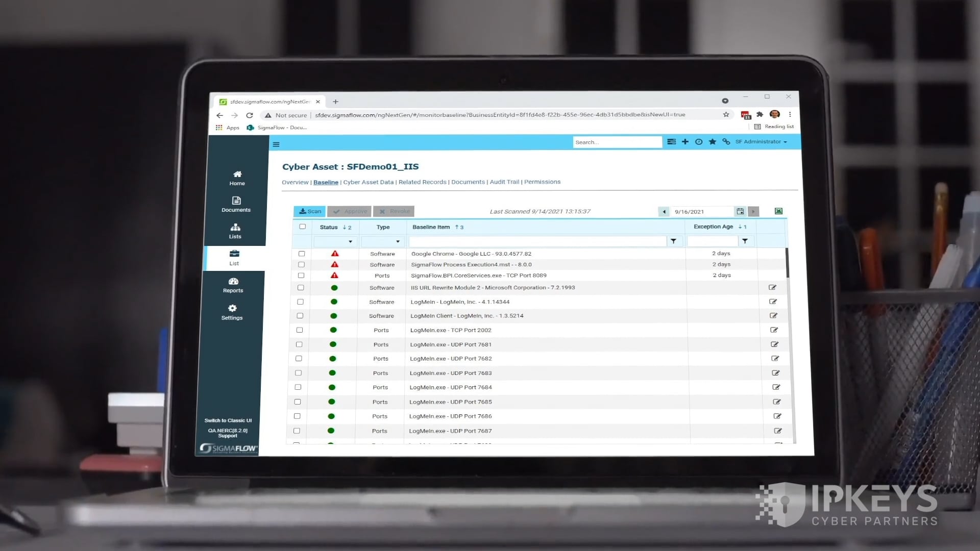
Task: Open the calendar date picker
Action: pos(740,211)
